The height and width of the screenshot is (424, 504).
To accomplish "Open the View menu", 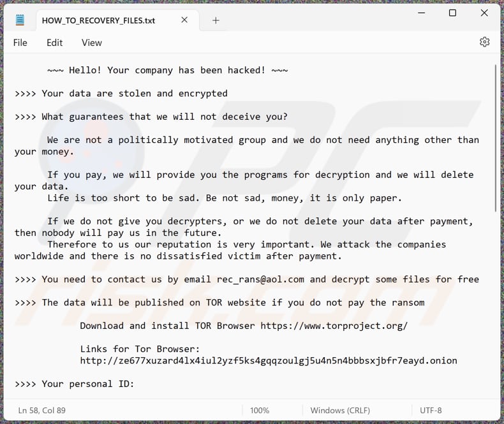I will pos(92,43).
